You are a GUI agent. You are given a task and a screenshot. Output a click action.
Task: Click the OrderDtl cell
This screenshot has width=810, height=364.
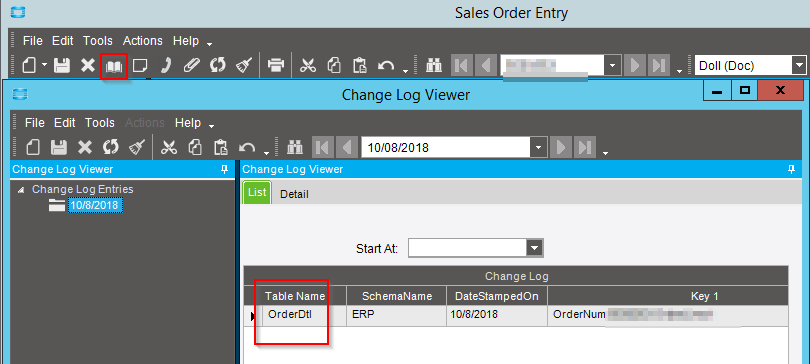(304, 315)
